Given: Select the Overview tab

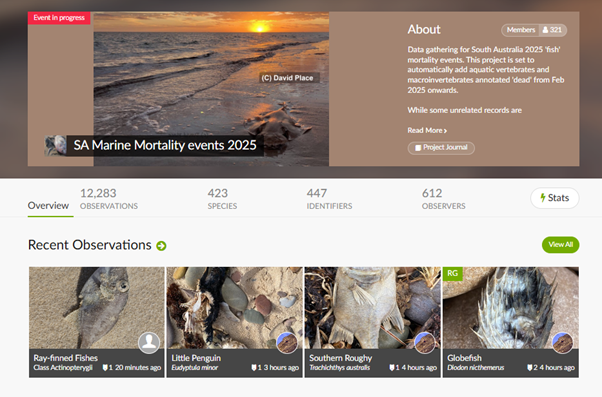Looking at the screenshot, I should pos(48,206).
